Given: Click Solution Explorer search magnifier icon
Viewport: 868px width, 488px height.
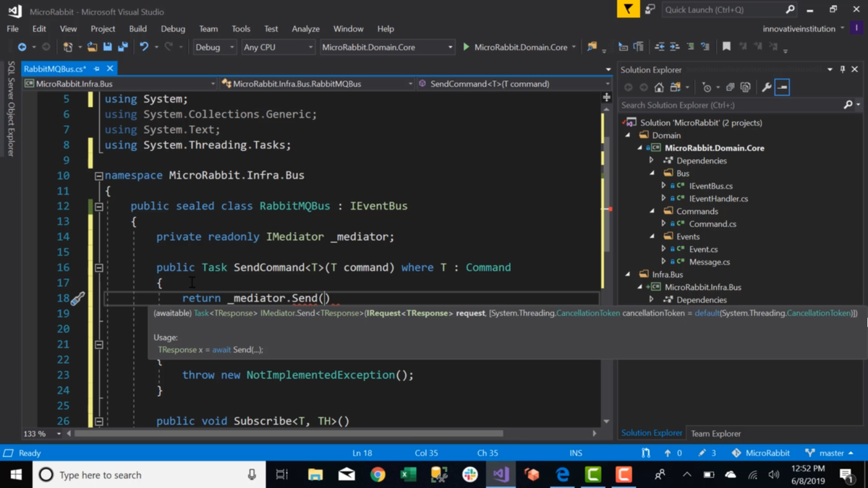Looking at the screenshot, I should [x=848, y=105].
